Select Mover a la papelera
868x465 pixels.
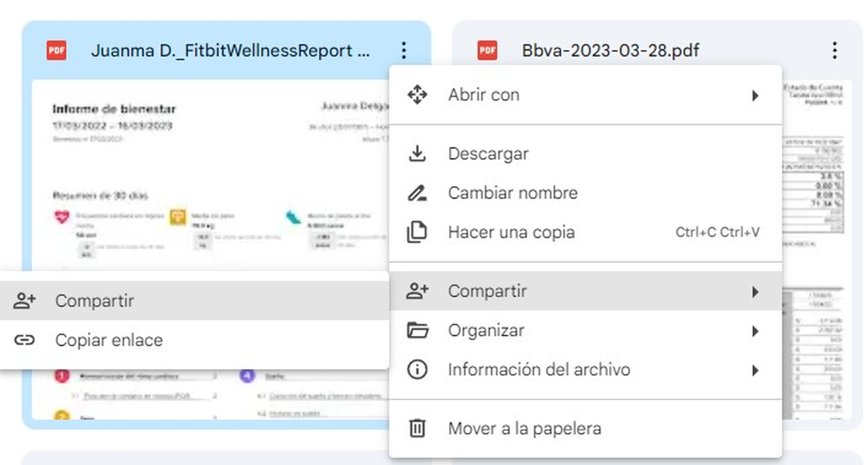pos(585,428)
